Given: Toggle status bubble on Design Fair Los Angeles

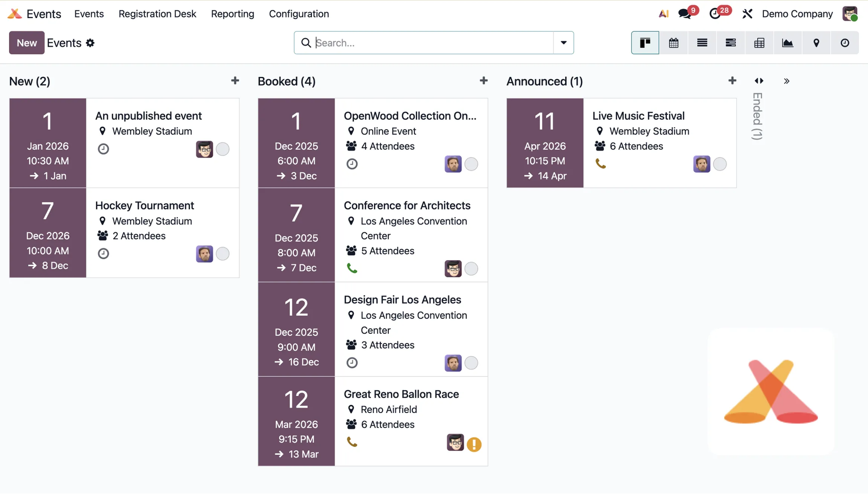Looking at the screenshot, I should pyautogui.click(x=471, y=363).
